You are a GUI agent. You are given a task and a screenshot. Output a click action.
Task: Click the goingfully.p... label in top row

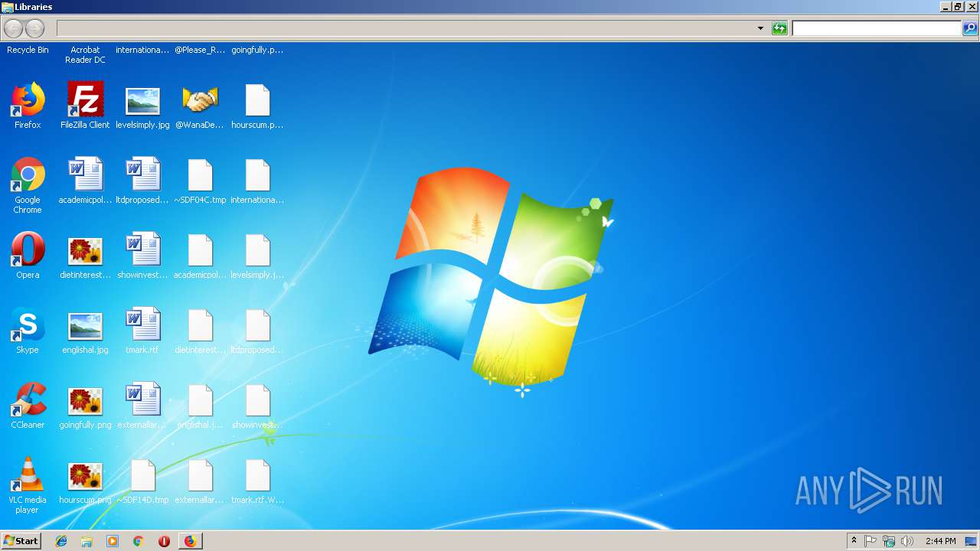[257, 50]
